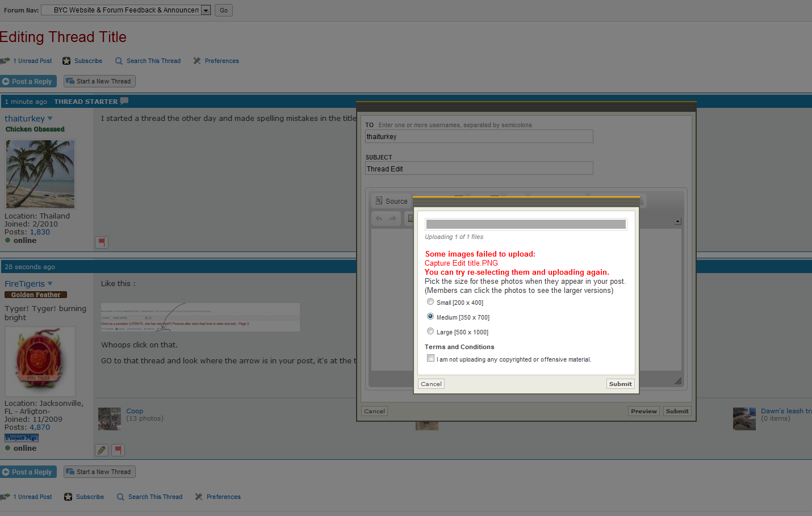Screen dimensions: 812x516
Task: Click the pencil edit icon on FireTigeris's post
Action: (102, 450)
